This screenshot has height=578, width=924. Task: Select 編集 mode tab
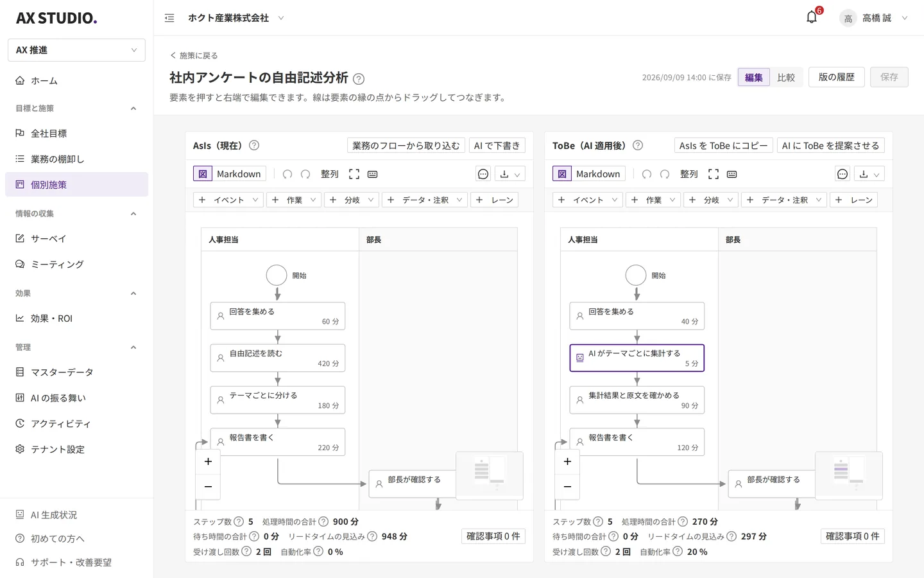pos(753,77)
